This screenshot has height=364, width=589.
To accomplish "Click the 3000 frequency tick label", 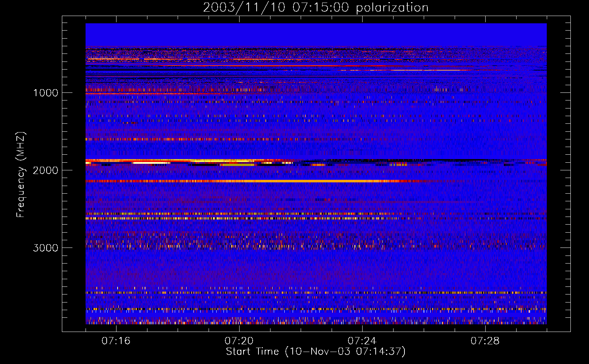I will 46,248.
